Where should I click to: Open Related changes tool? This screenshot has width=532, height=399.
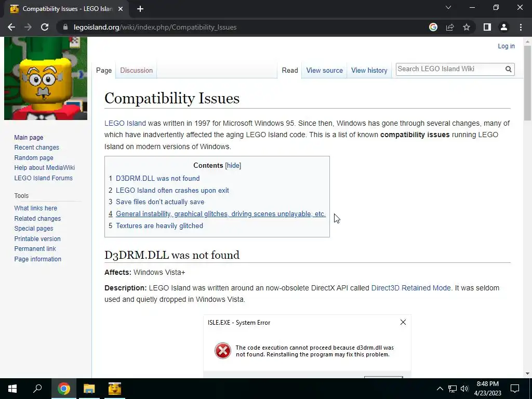(x=37, y=219)
